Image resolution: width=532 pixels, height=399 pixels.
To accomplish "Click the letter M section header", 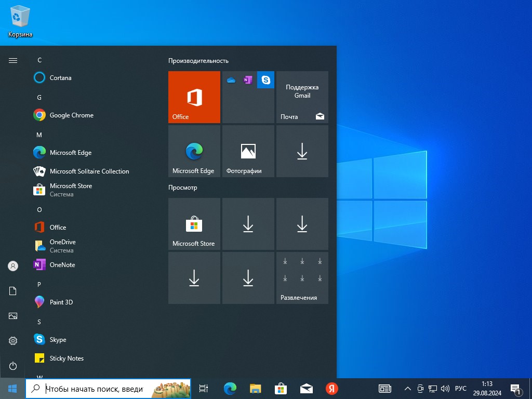I will pyautogui.click(x=39, y=135).
